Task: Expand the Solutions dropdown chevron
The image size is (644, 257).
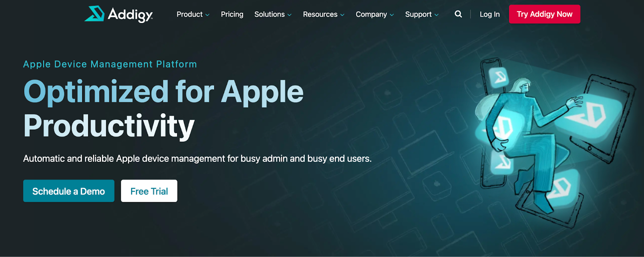Action: (289, 15)
